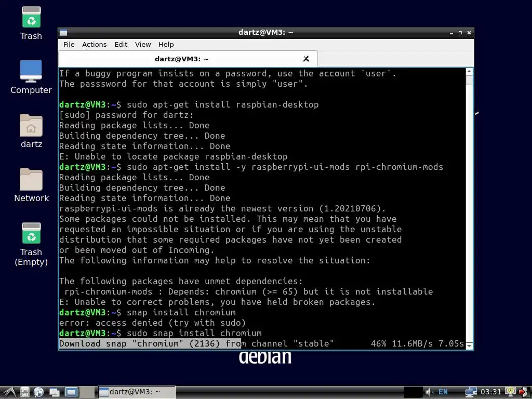The width and height of the screenshot is (532, 399).
Task: Close the dartz@VM3 terminal tab with X
Action: [x=305, y=59]
